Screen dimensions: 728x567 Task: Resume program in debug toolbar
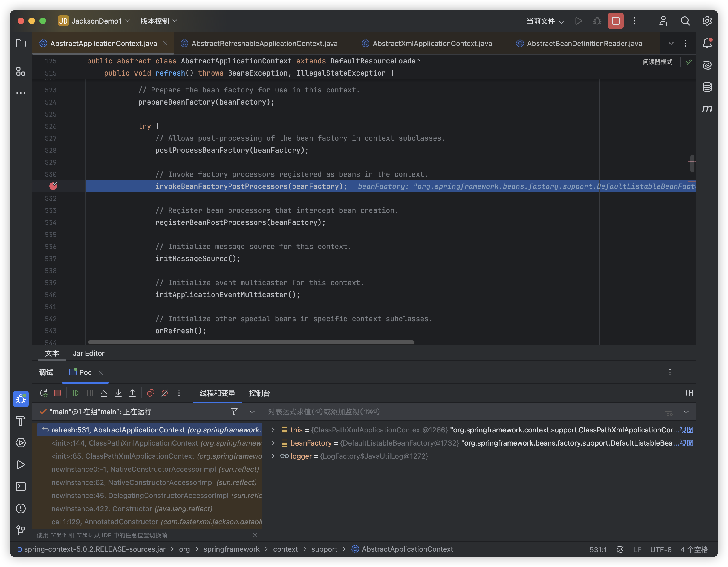[75, 393]
